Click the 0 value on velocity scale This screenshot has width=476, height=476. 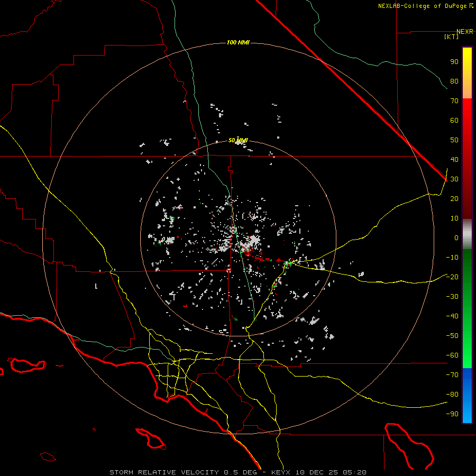coord(456,237)
